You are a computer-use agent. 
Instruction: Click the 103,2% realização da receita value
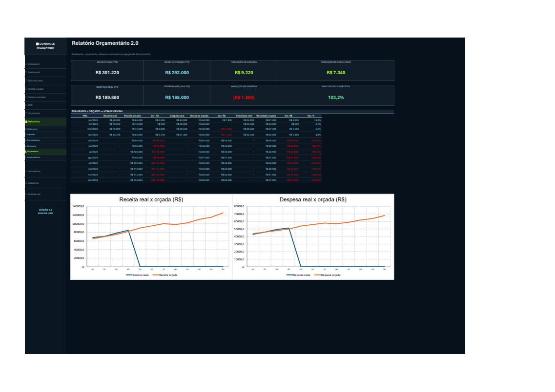coord(336,98)
